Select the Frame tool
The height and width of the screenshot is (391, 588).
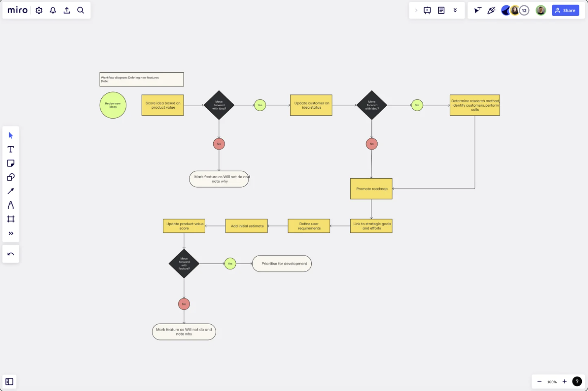11,219
